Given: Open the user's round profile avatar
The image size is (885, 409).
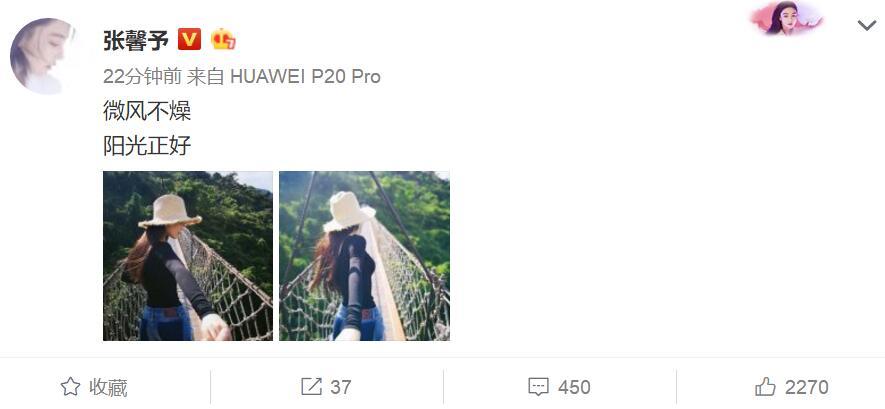Looking at the screenshot, I should tap(42, 55).
